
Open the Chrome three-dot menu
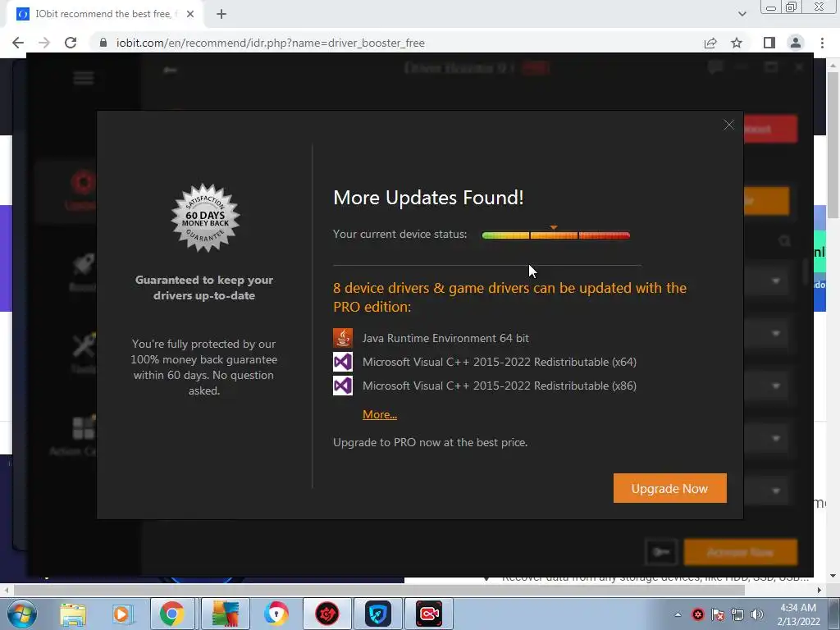pos(822,43)
